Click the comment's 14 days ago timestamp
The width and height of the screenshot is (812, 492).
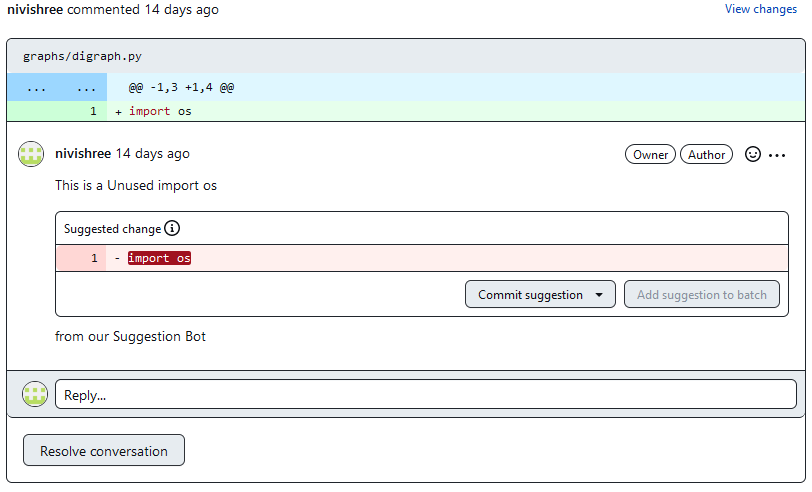[x=152, y=154]
